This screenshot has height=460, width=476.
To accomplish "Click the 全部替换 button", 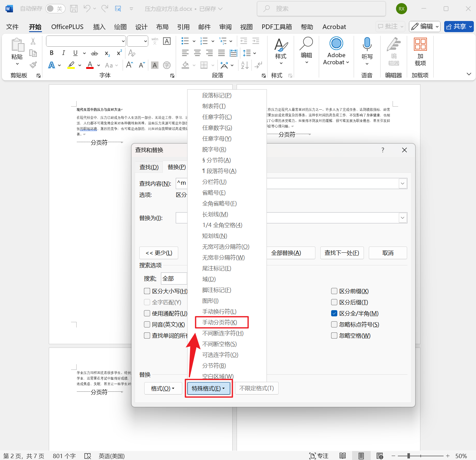I will pos(290,253).
